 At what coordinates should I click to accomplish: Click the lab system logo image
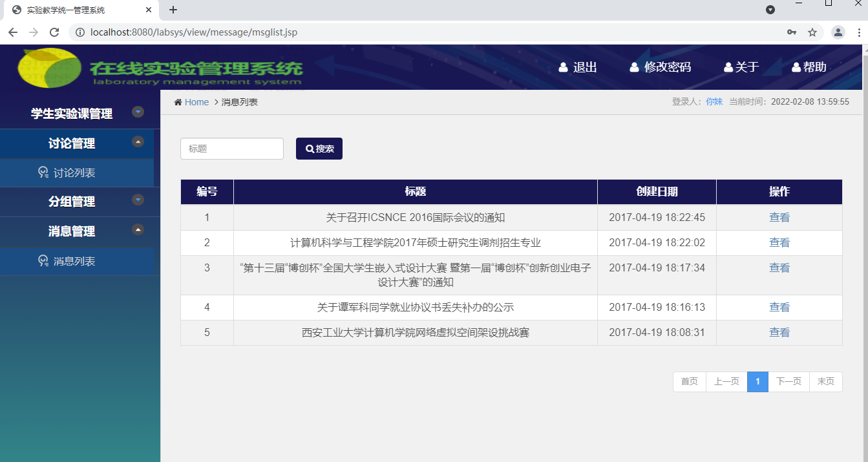tap(160, 67)
